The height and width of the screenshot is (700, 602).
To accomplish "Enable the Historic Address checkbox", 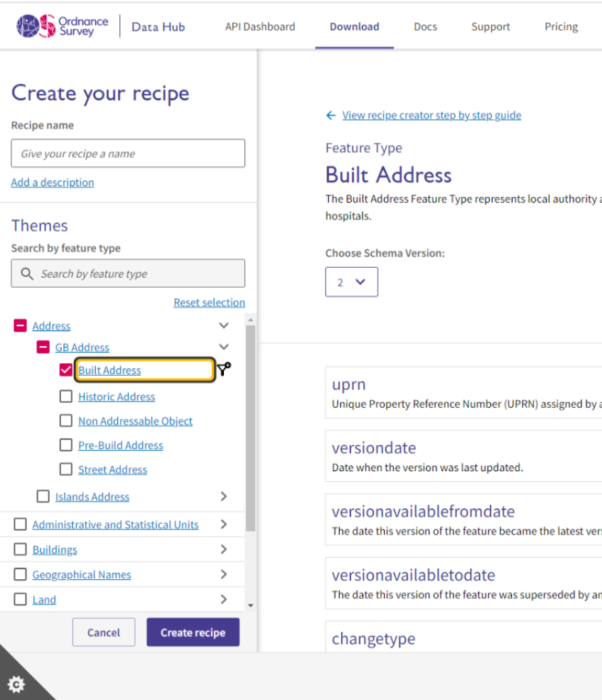I will (x=65, y=397).
